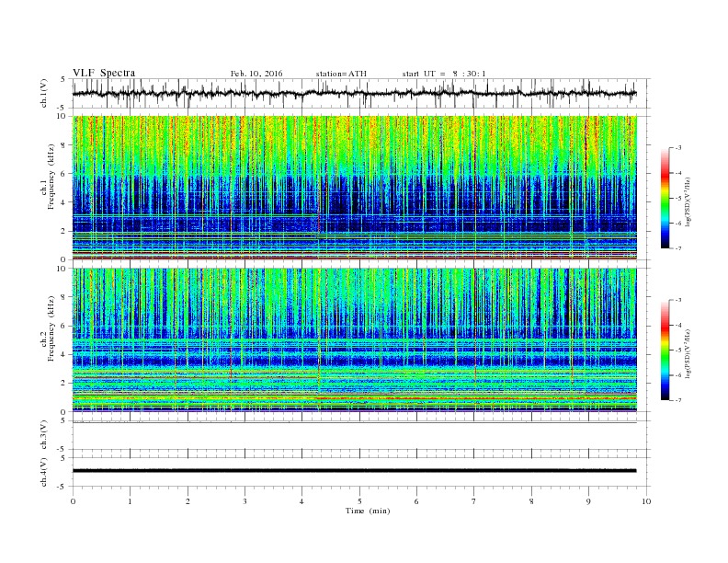Image resolution: width=728 pixels, height=563 pixels.
Task: Click the "VLF Spectra" plot title
Action: [x=104, y=73]
